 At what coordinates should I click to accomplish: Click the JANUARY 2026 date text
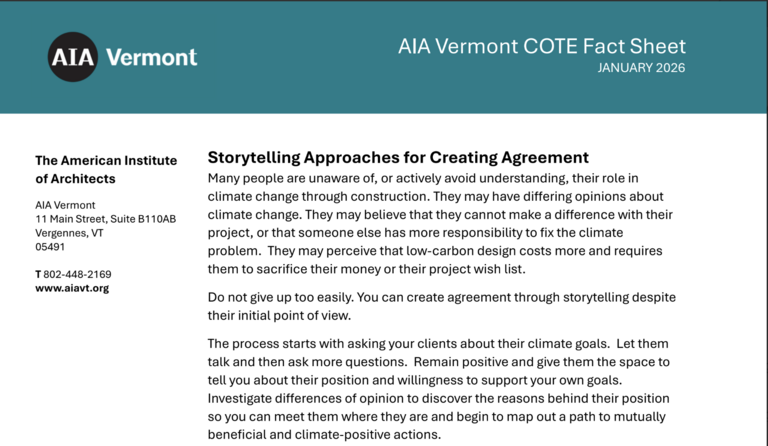[x=641, y=68]
